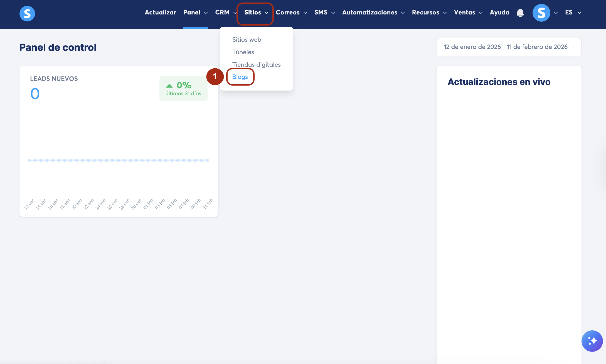
Task: Click the user profile avatar
Action: [x=541, y=13]
